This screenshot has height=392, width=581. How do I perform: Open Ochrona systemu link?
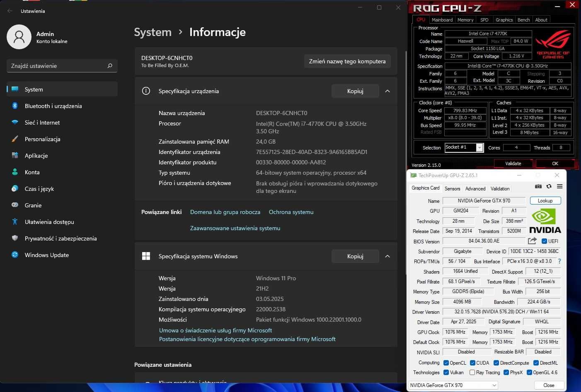(291, 212)
